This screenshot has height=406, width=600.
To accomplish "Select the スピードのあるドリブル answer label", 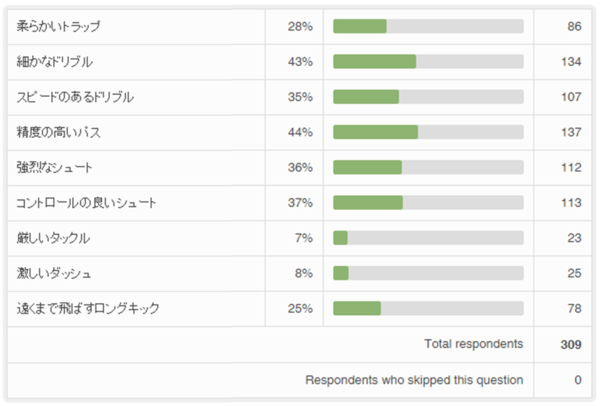I will (75, 97).
